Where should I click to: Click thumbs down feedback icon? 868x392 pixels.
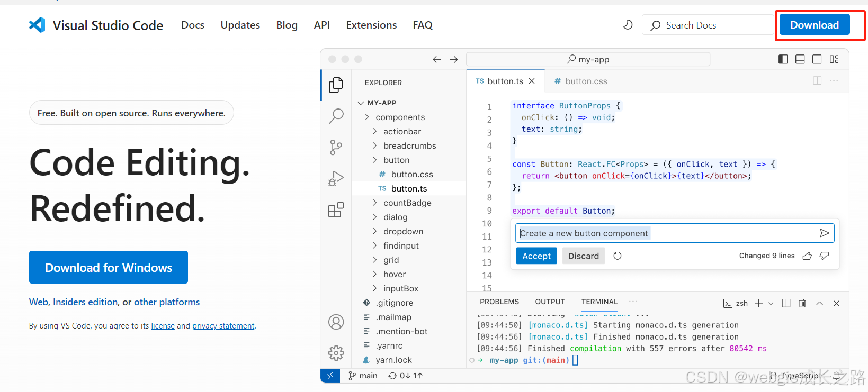coord(824,256)
